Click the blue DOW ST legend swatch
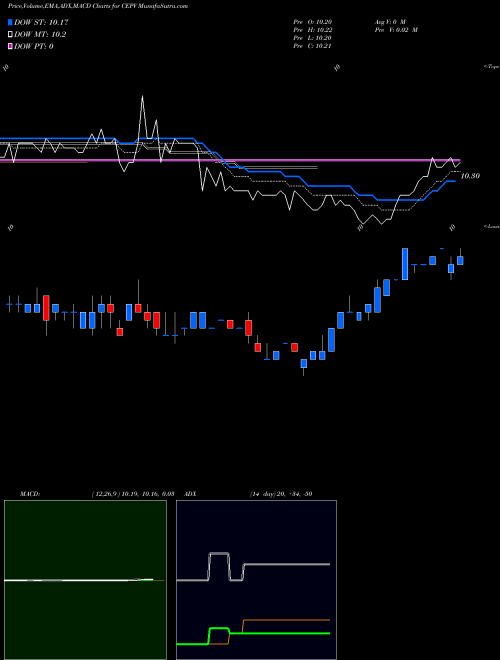Image resolution: width=500 pixels, height=660 pixels. (11, 22)
